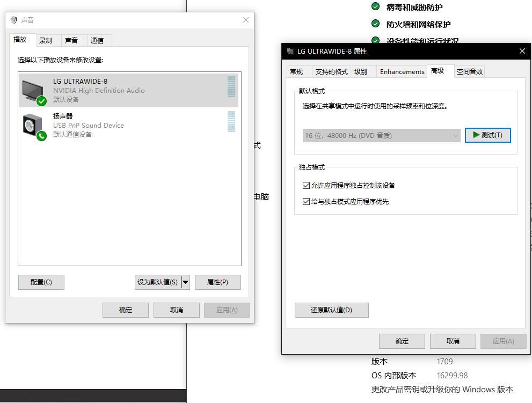Click volume level meter of 扬声器

pyautogui.click(x=231, y=121)
